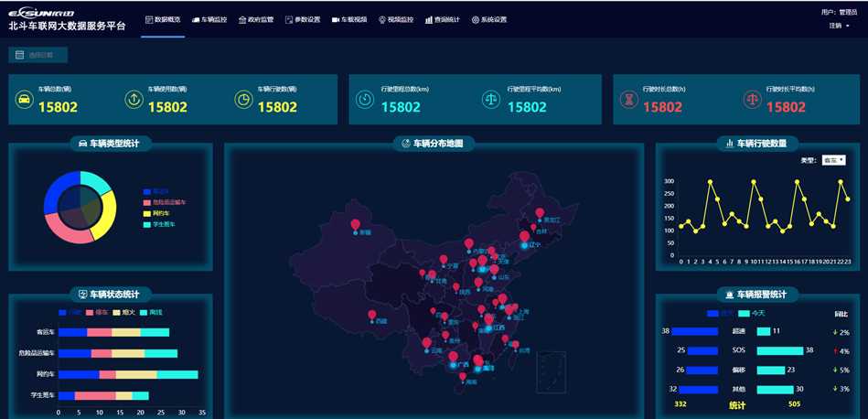Screen dimensions: 868x419
Task: Open the 数据概览 nav tab
Action: [x=163, y=19]
